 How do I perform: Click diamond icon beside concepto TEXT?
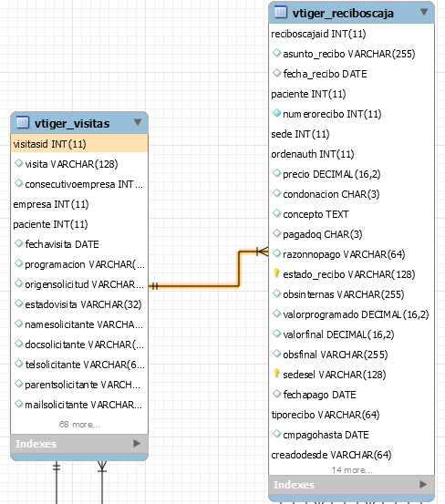pyautogui.click(x=276, y=213)
